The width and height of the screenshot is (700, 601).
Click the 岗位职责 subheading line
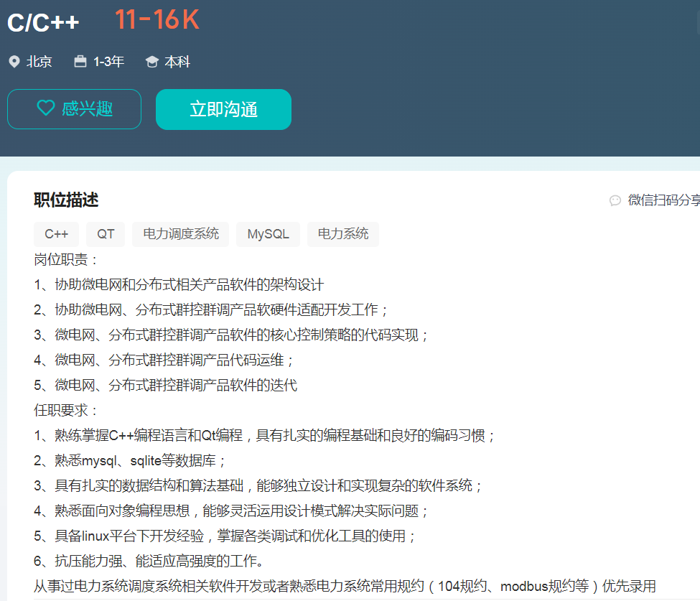[x=66, y=259]
